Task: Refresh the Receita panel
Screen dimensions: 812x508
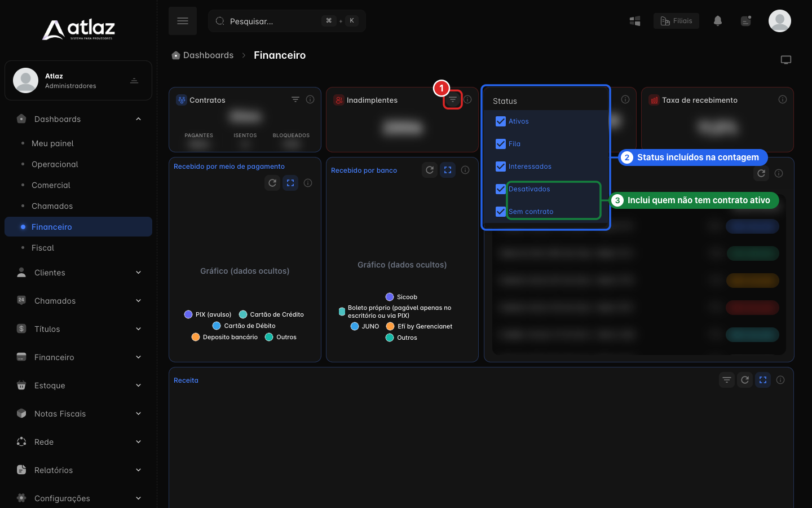Action: point(745,380)
